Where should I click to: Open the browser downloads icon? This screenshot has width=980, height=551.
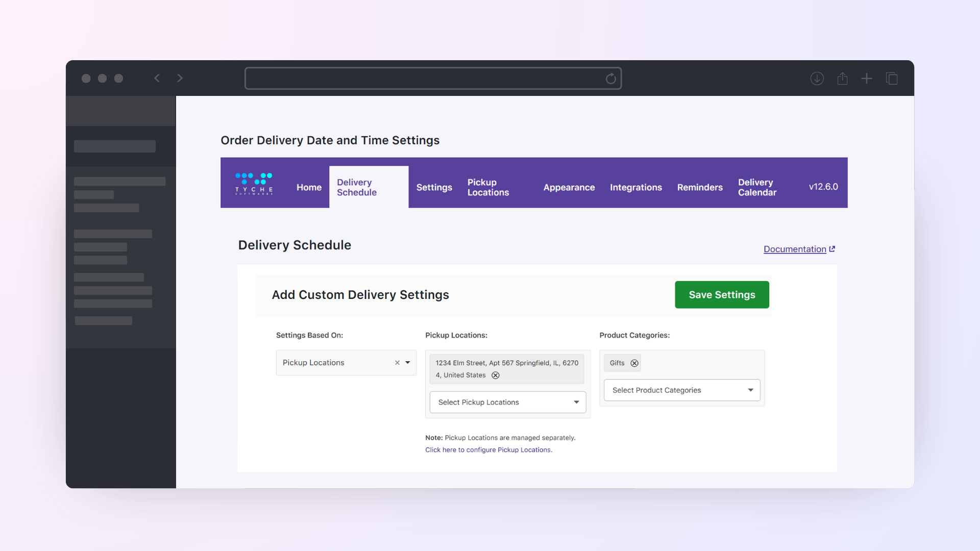pos(817,79)
